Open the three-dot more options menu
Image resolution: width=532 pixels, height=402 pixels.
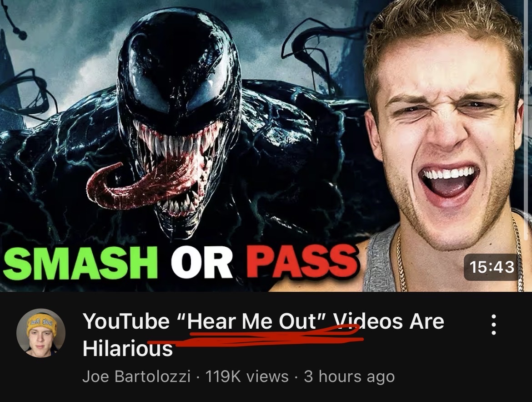point(494,325)
